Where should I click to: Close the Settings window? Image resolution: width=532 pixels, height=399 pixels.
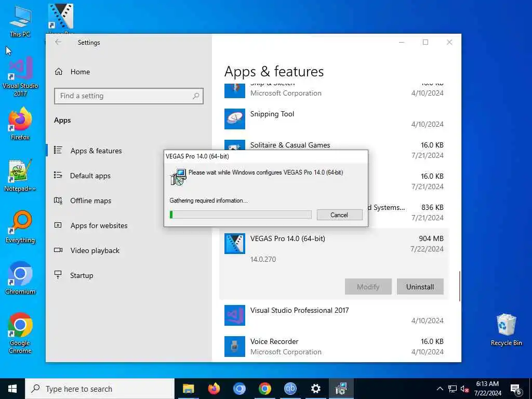click(x=449, y=42)
